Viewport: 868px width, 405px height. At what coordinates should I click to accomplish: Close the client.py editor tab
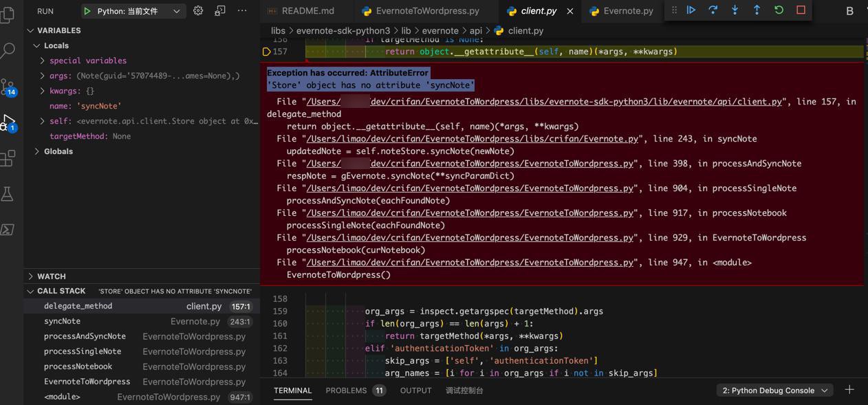point(570,11)
